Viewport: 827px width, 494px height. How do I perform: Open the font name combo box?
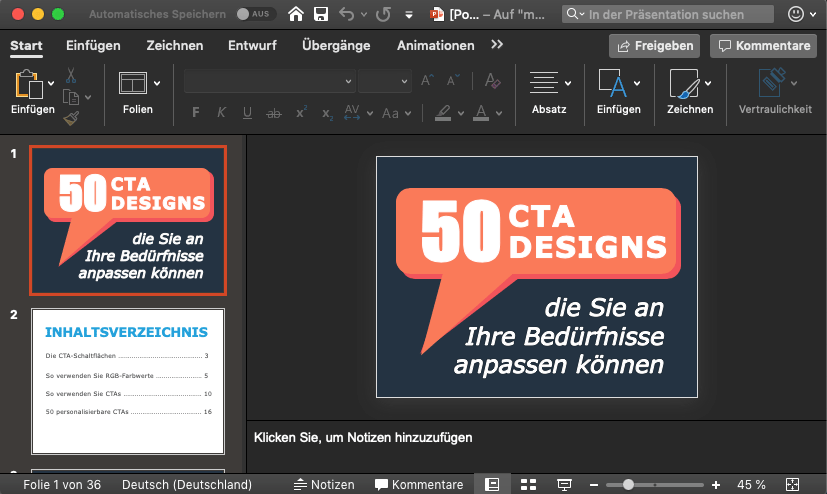point(269,81)
